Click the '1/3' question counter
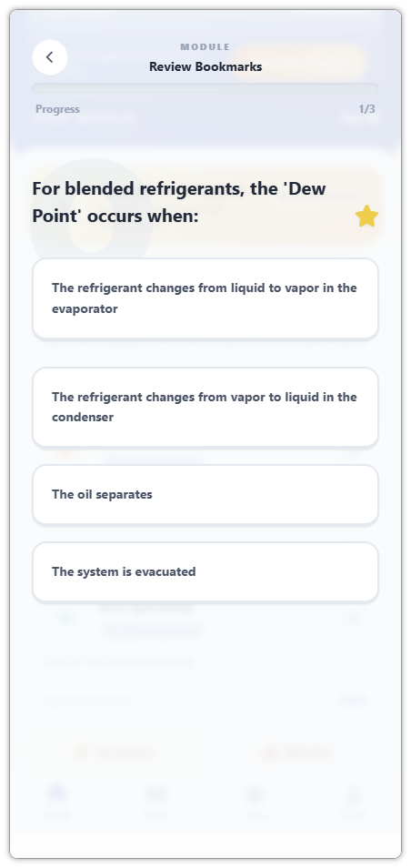Image resolution: width=411 pixels, height=868 pixels. click(x=366, y=109)
